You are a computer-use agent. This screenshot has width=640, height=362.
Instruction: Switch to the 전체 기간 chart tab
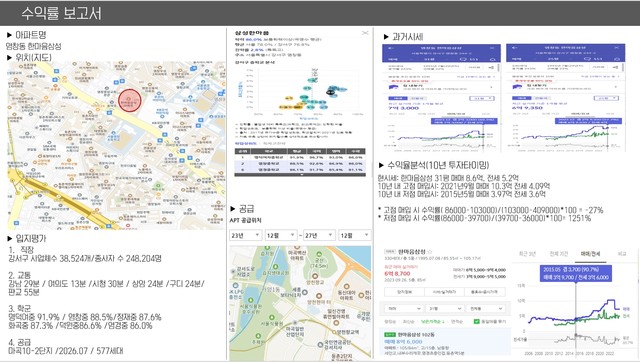coord(559,254)
